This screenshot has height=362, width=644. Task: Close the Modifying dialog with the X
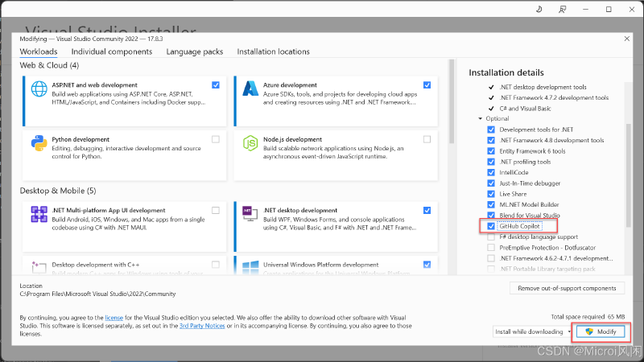[627, 39]
